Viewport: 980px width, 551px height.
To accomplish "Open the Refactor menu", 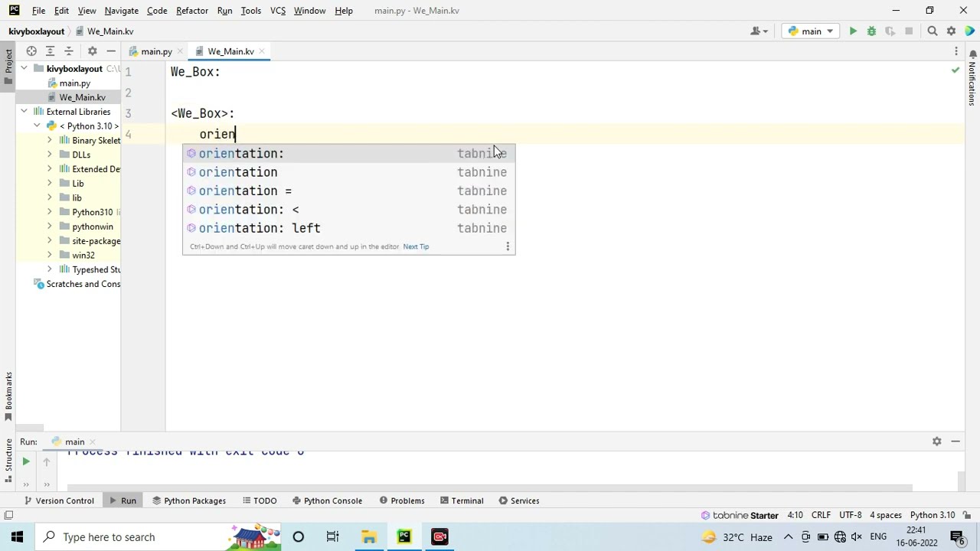I will pyautogui.click(x=192, y=11).
